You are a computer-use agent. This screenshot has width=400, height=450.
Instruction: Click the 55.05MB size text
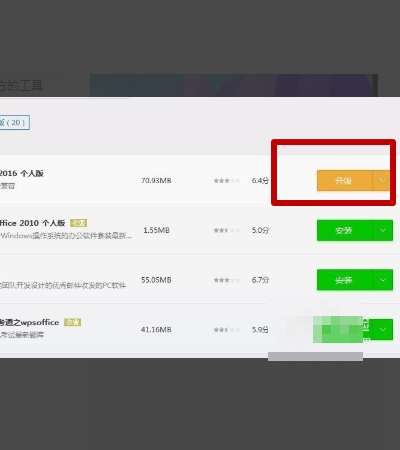click(x=156, y=280)
